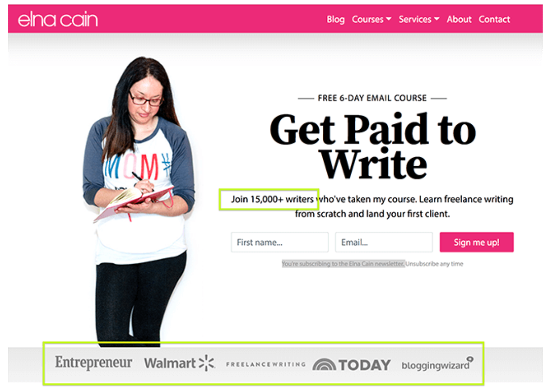The height and width of the screenshot is (392, 555).
Task: Click the Free 6-Day Email Course label
Action: tap(372, 98)
